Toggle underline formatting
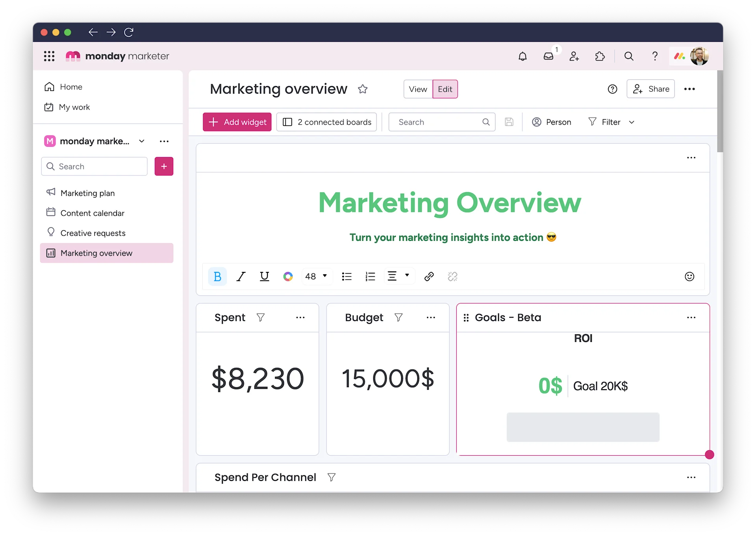The image size is (756, 536). [264, 277]
